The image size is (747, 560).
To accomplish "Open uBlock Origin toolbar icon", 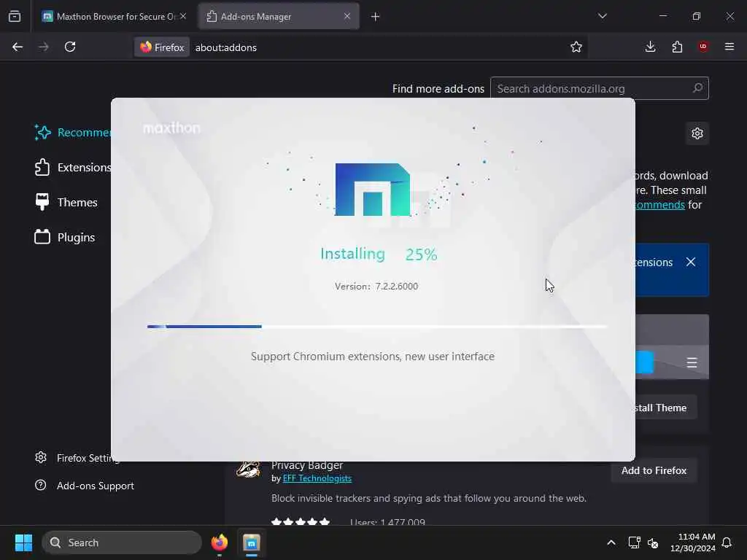I will (x=703, y=47).
